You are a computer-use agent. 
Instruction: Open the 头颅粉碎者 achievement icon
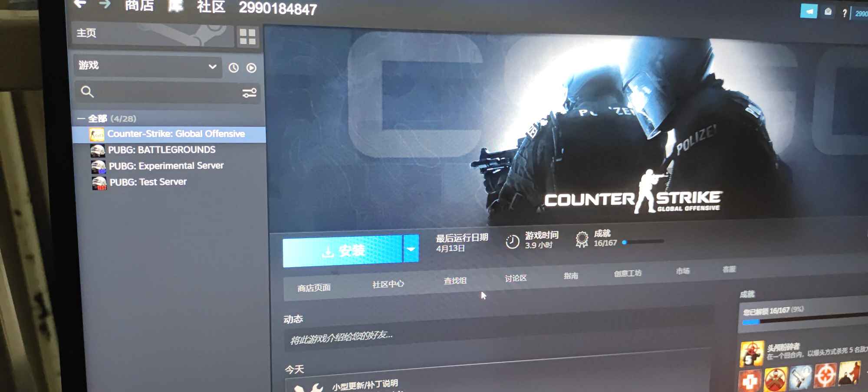coord(752,353)
